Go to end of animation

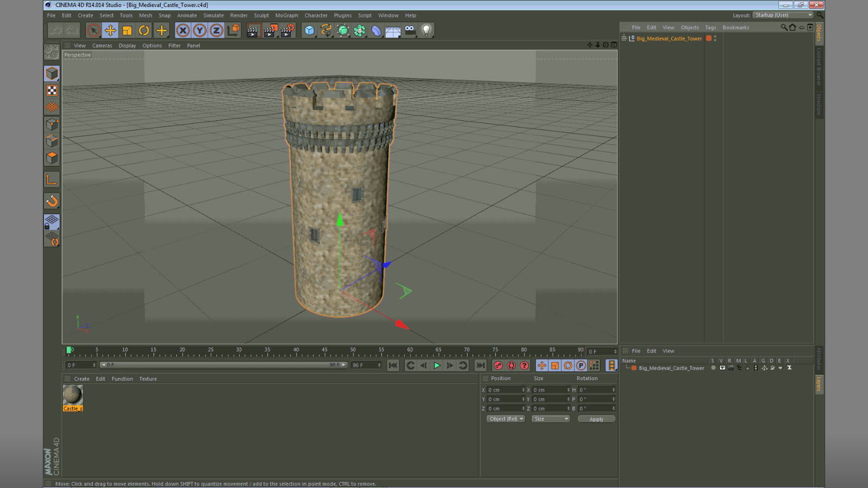pos(481,365)
